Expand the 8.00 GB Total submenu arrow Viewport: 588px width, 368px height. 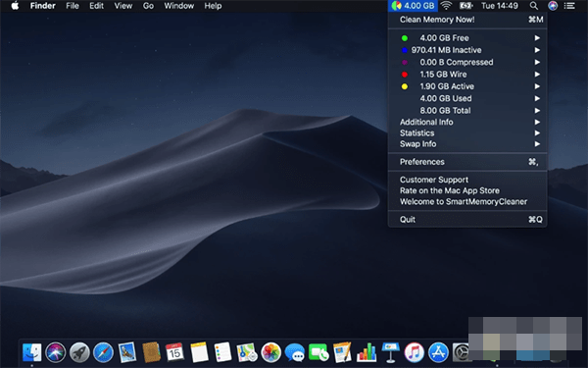click(x=537, y=110)
